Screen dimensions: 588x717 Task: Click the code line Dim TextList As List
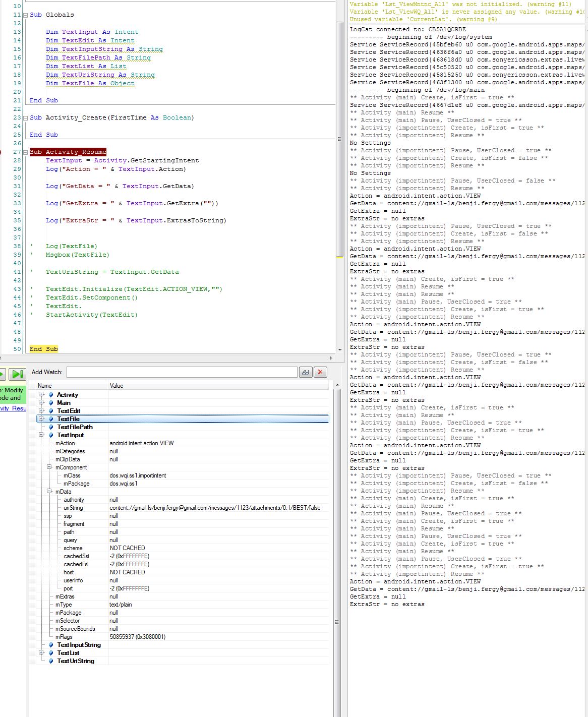click(x=86, y=66)
